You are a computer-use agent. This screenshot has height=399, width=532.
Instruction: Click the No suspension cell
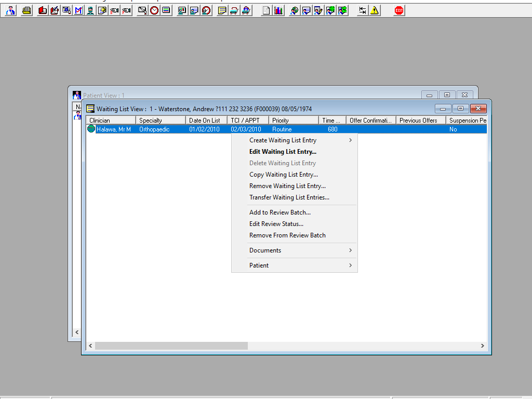click(x=453, y=129)
